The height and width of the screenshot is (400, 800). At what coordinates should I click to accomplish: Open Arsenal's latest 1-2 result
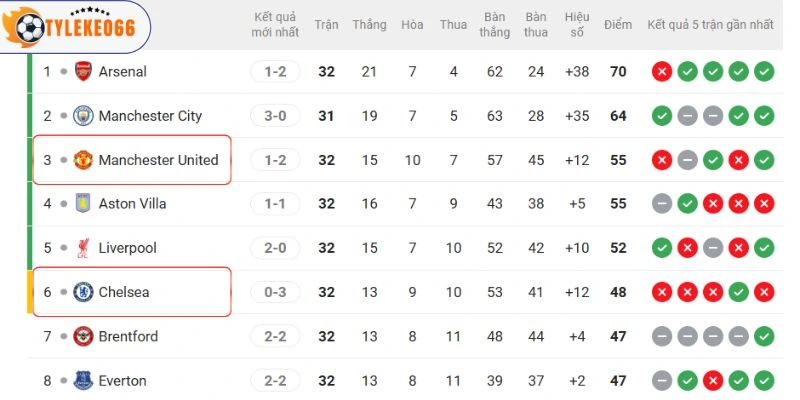click(275, 72)
